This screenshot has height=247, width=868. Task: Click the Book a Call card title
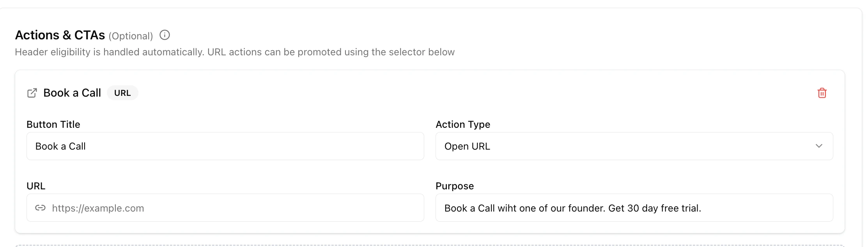pos(72,93)
